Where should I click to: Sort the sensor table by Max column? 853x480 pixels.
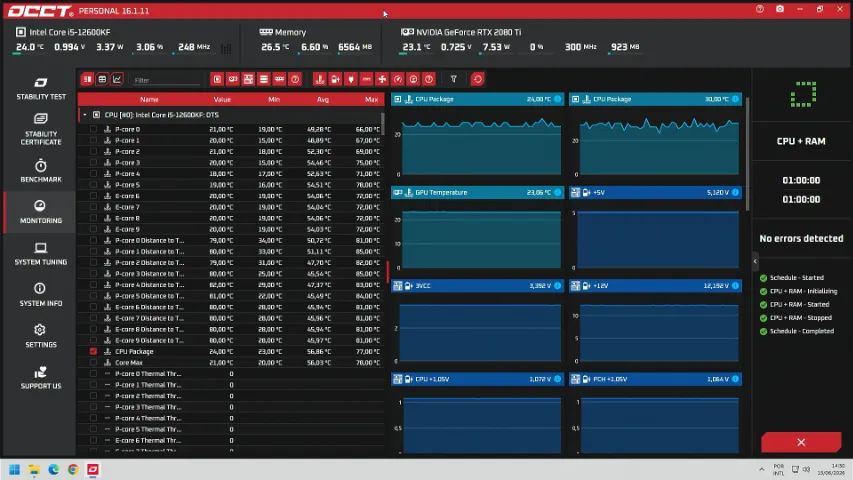coord(372,100)
